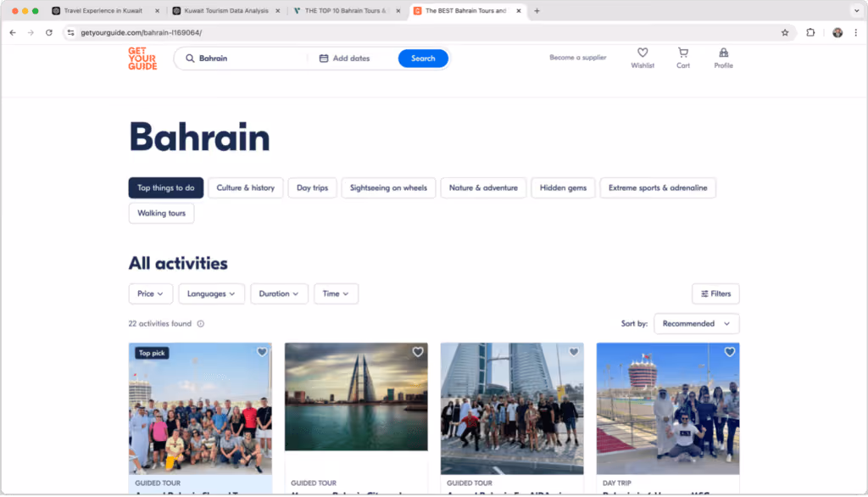Expand the Price filter dropdown
Image resolution: width=868 pixels, height=497 pixels.
point(151,293)
